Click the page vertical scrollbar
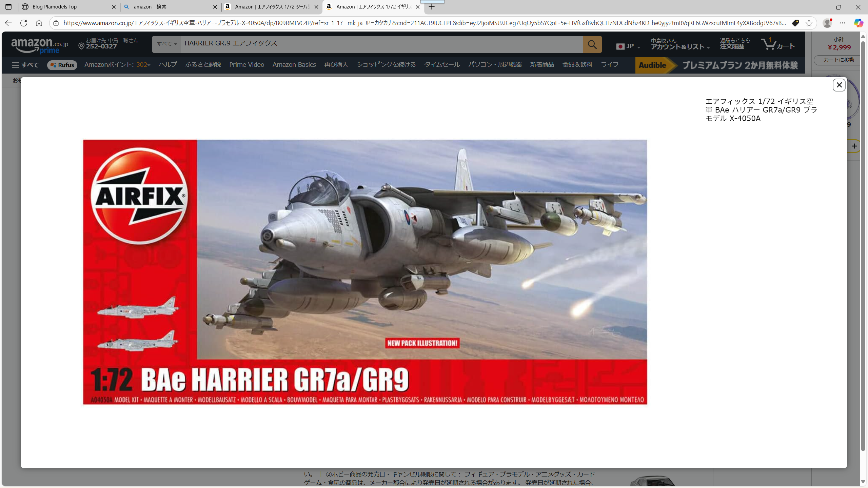Screen dimensions: 868x488 tap(863, 237)
